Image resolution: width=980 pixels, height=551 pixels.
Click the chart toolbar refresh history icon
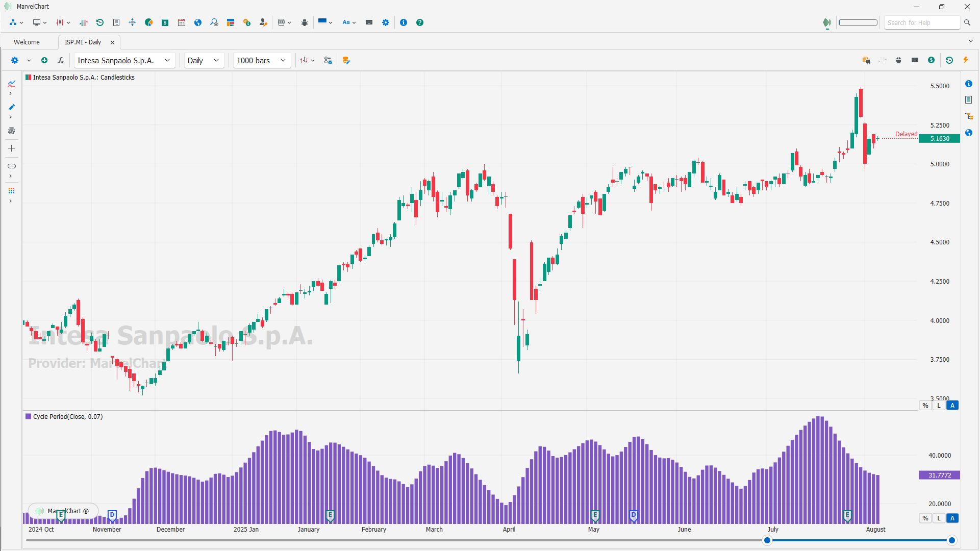(x=949, y=60)
